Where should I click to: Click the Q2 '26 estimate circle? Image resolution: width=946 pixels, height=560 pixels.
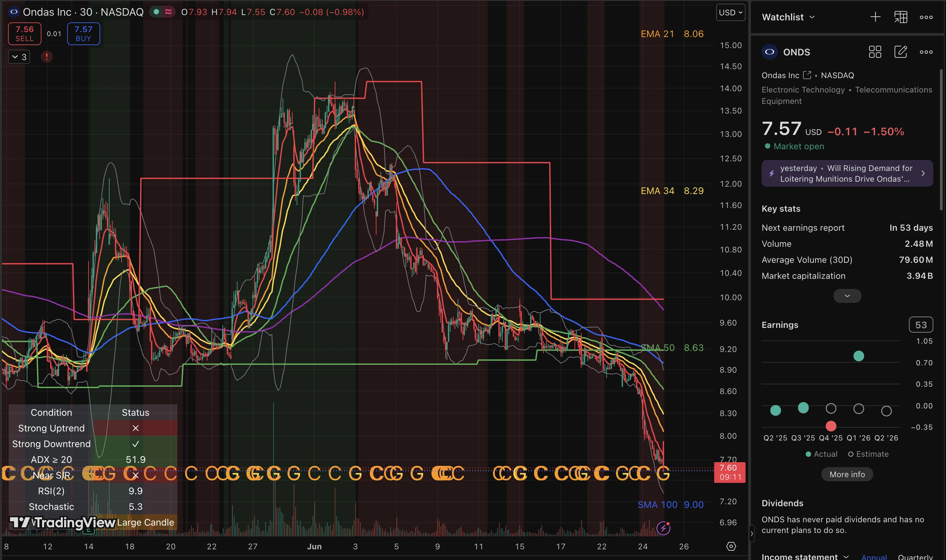886,411
